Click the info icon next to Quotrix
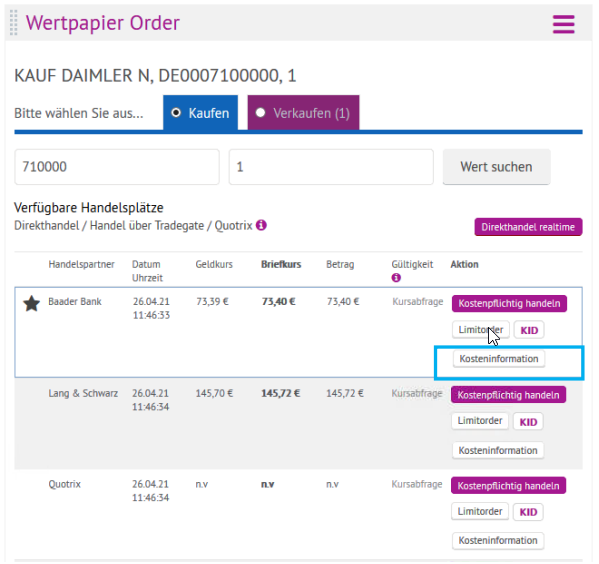This screenshot has width=599, height=564. click(261, 225)
